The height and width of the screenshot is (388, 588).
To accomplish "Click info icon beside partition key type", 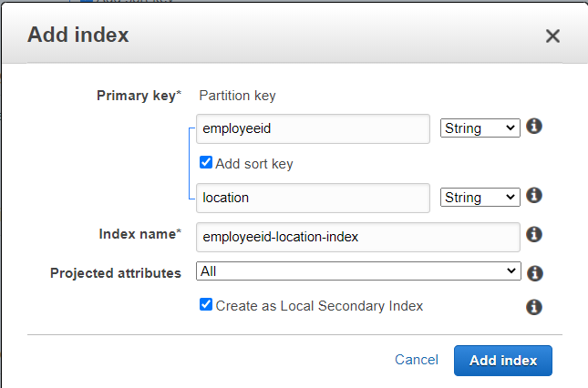I will (535, 126).
